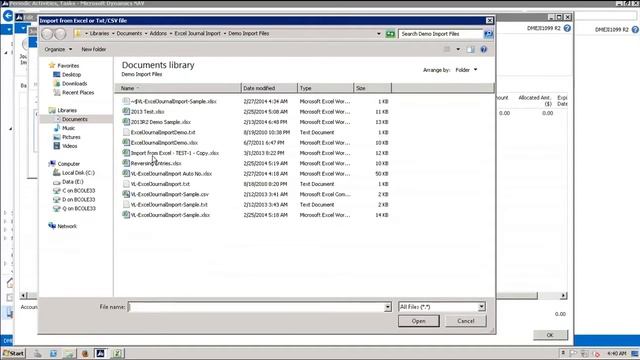Select Favorites heading in navigation pane
Image resolution: width=640 pixels, height=360 pixels.
68,66
